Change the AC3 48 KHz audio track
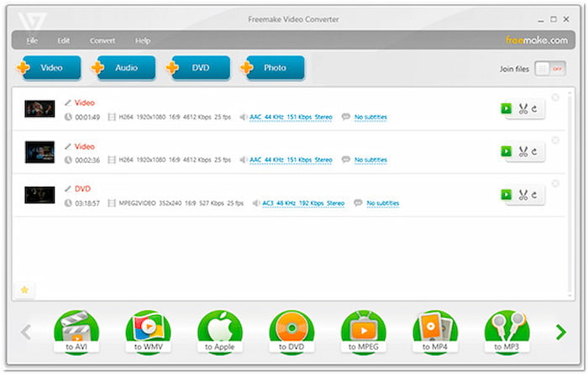Viewport: 588px width, 374px height. click(x=303, y=203)
